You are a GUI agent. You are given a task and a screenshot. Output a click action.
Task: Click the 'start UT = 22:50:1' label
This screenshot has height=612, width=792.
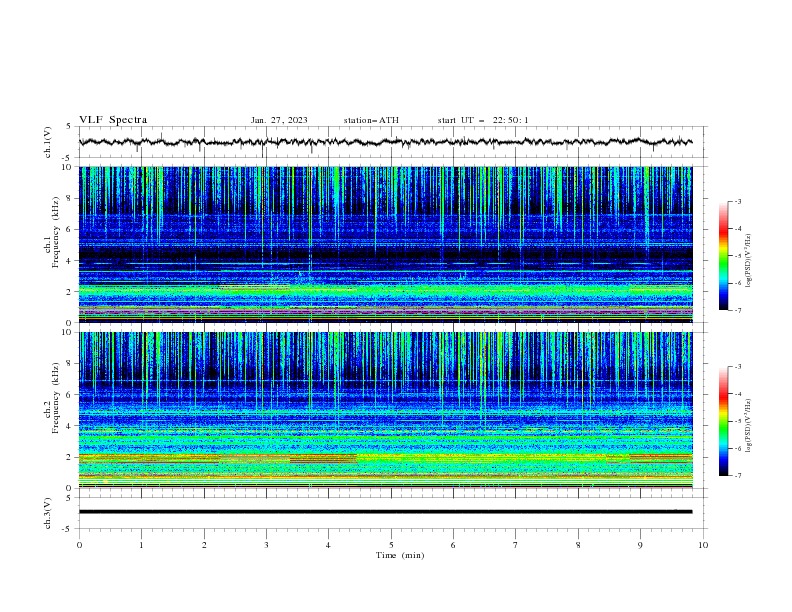pos(483,120)
